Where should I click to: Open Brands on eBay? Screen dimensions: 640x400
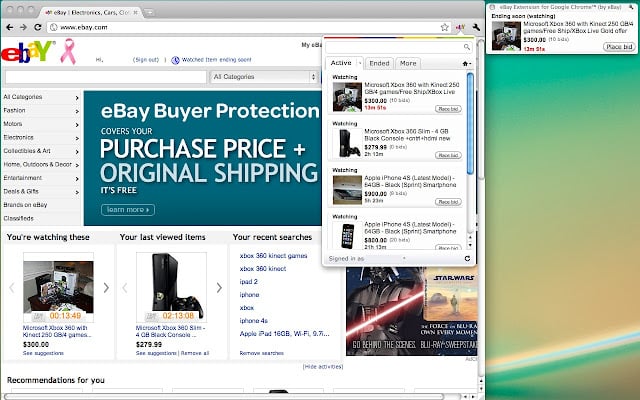coord(25,205)
